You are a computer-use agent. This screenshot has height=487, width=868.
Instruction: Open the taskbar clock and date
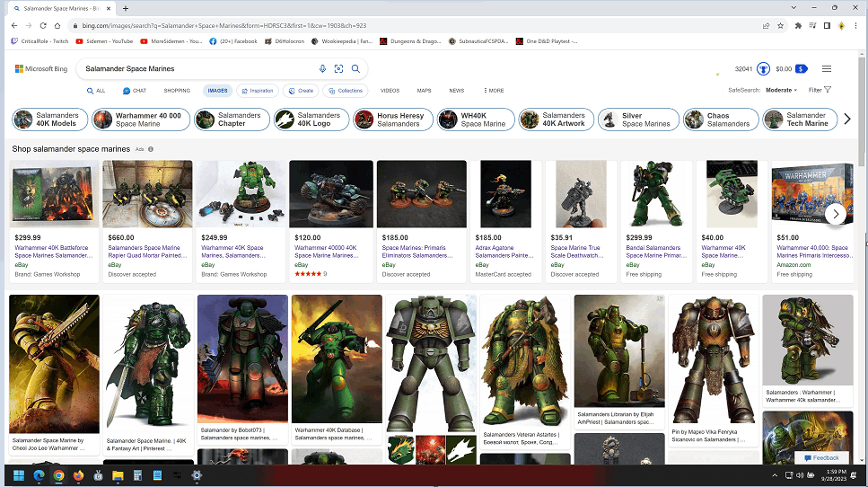click(x=834, y=475)
